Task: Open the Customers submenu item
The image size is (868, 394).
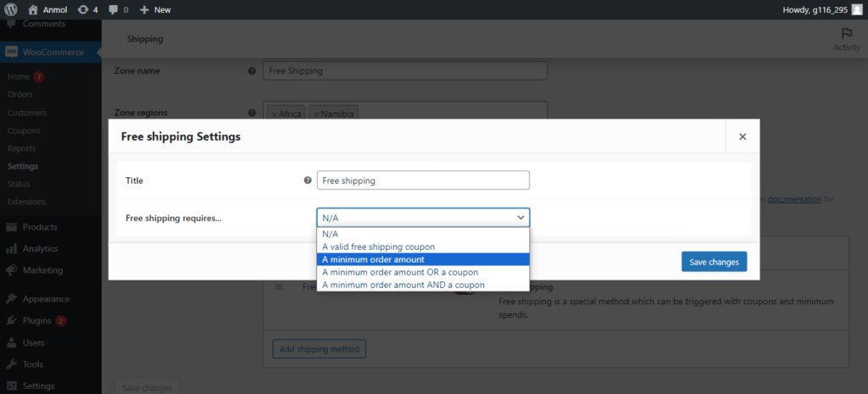Action: (26, 113)
